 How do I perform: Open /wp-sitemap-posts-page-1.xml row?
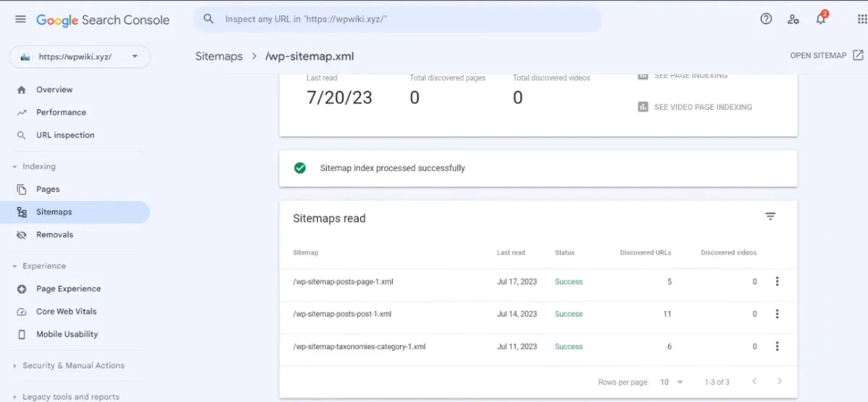[538, 281]
